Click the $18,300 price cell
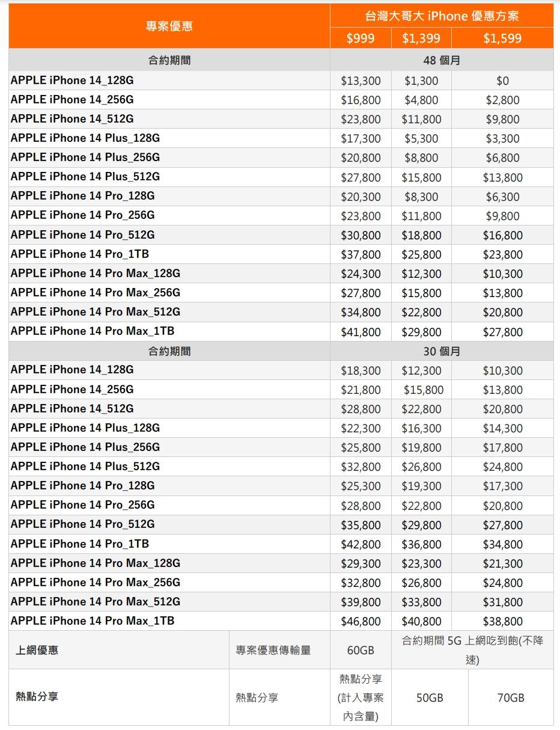Image resolution: width=560 pixels, height=730 pixels. click(361, 370)
